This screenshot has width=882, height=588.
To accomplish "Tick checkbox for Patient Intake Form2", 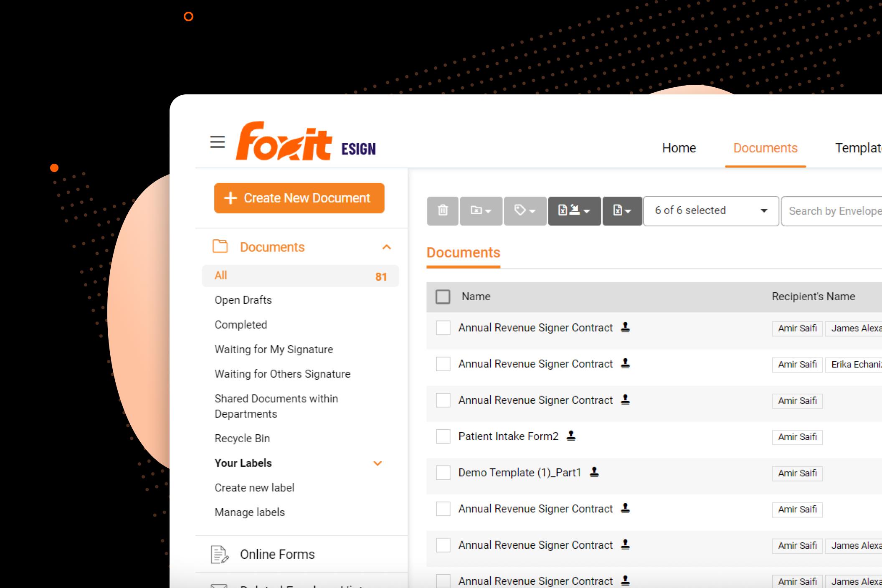I will (x=443, y=436).
